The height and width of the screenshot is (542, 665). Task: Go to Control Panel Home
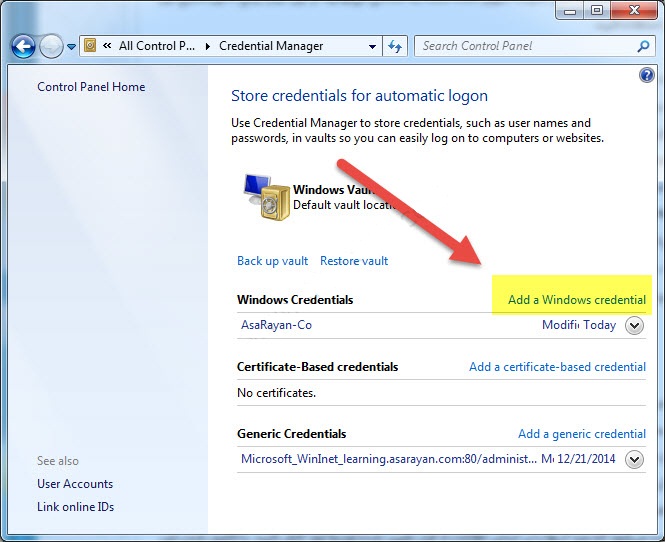click(x=91, y=87)
